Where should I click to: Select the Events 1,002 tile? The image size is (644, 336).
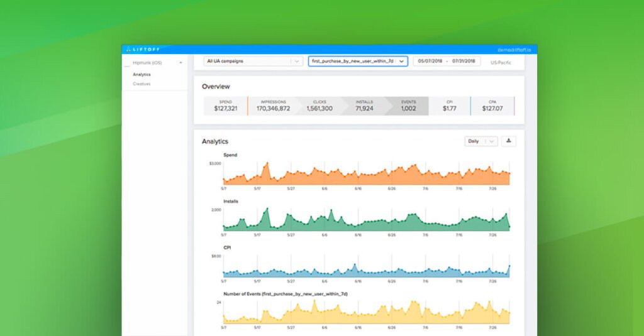point(408,106)
